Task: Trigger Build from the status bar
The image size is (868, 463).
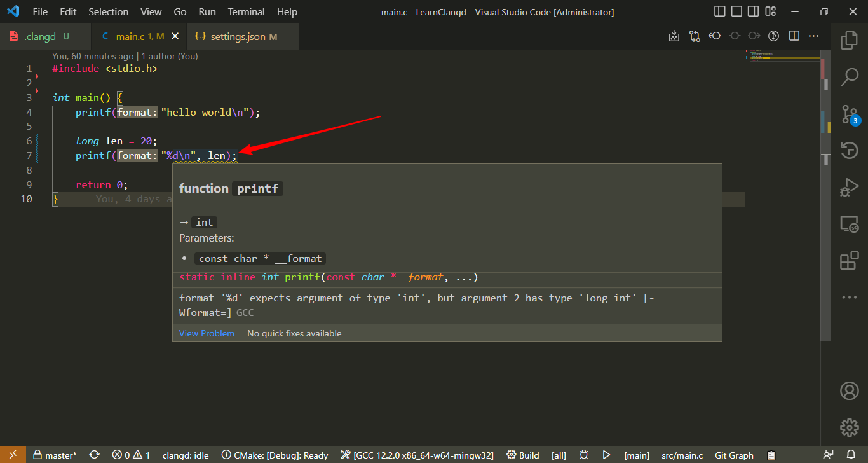Action: point(522,455)
